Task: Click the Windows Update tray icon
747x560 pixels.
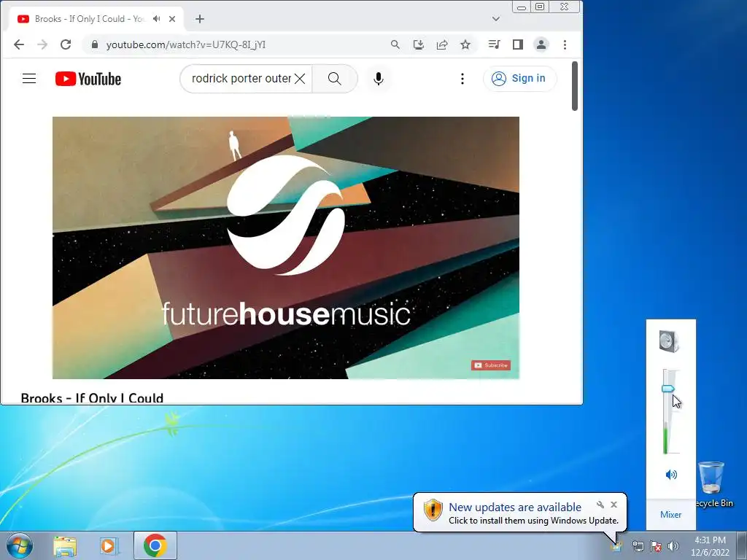Action: pos(616,545)
